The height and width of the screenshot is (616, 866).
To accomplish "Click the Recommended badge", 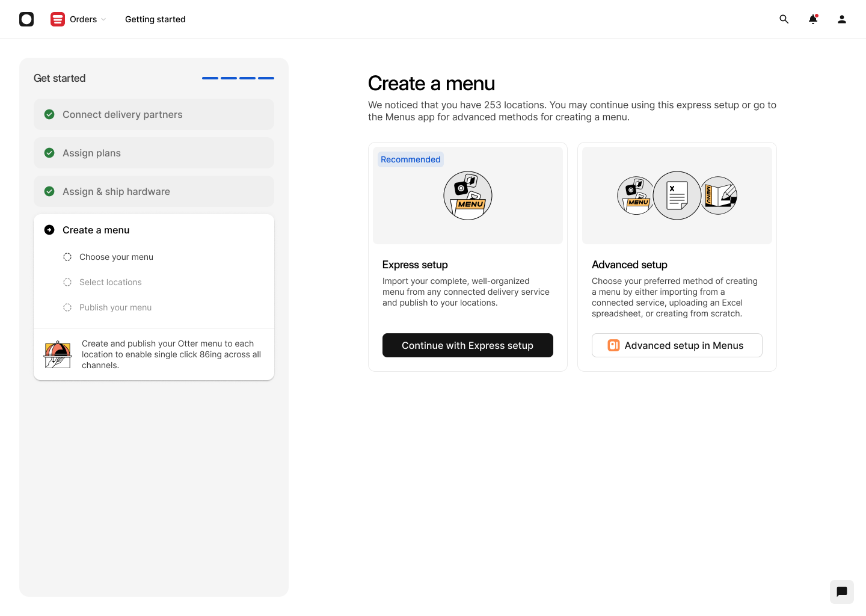I will click(411, 159).
